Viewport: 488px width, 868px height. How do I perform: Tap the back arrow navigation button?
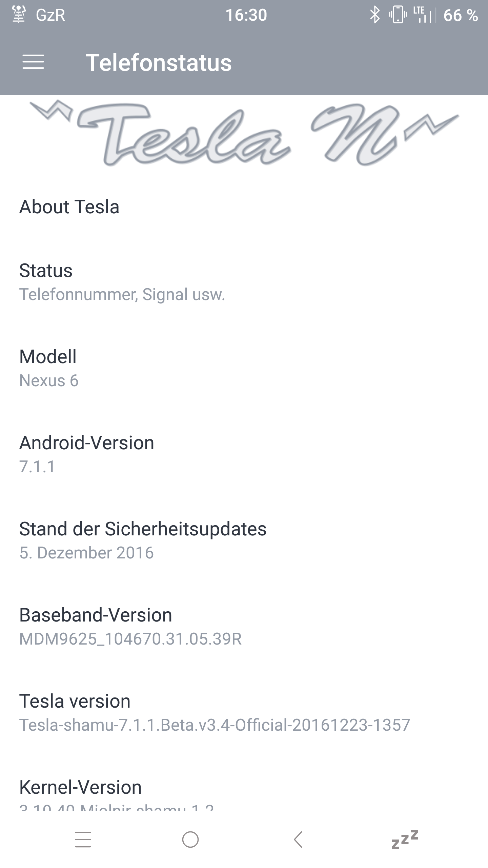(x=298, y=839)
